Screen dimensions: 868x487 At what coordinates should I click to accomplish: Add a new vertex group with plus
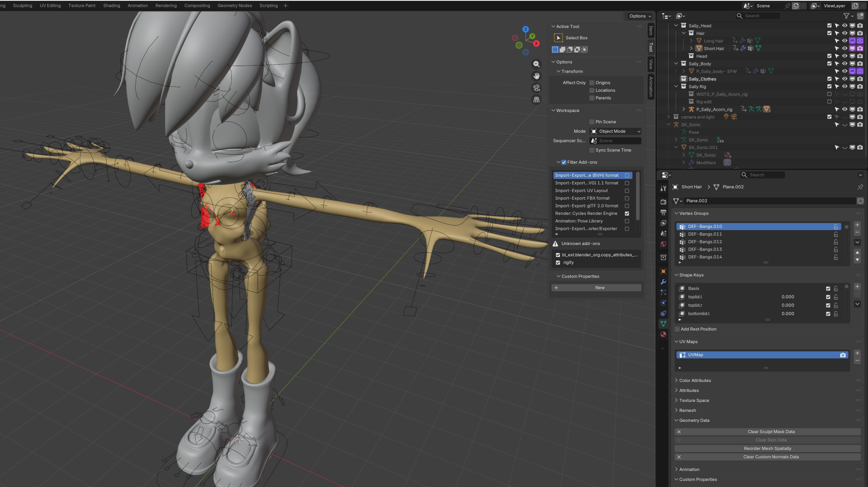(x=857, y=225)
